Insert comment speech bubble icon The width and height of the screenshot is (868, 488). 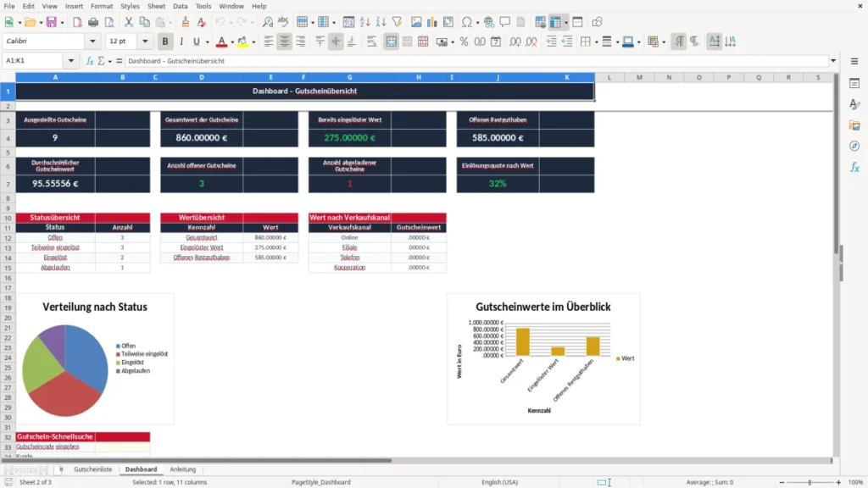[505, 22]
